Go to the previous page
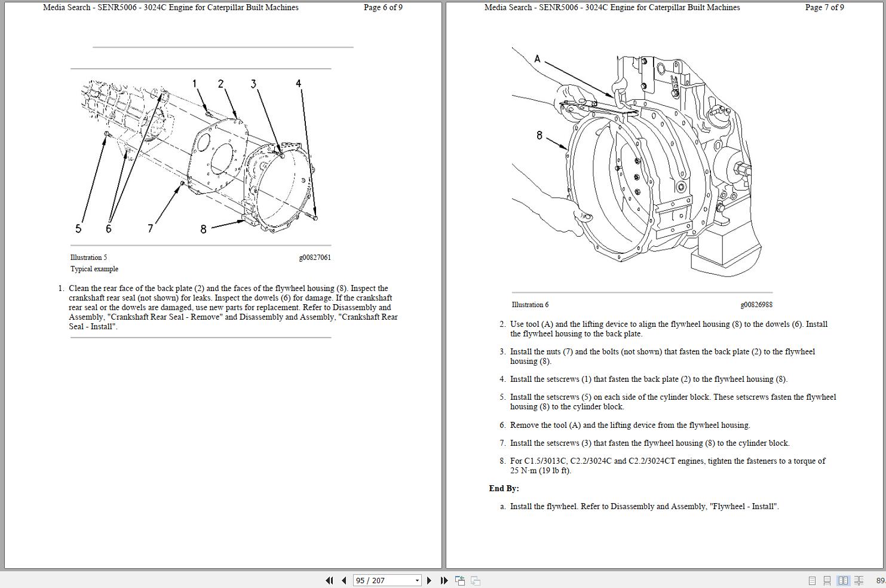886x588 pixels. (344, 580)
